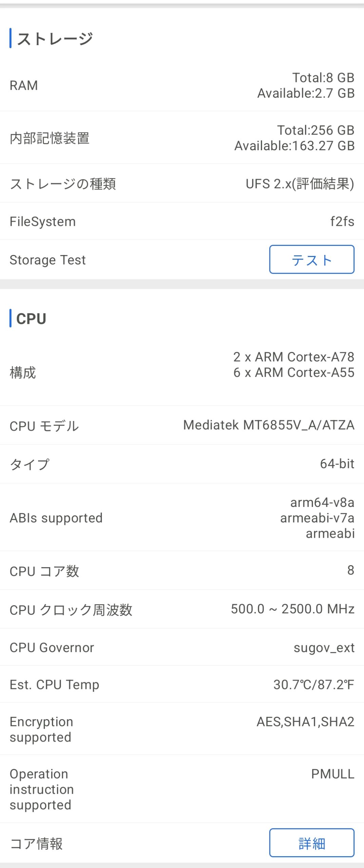The image size is (364, 868).
Task: Tap the FileSystem f2fs row
Action: point(182,221)
